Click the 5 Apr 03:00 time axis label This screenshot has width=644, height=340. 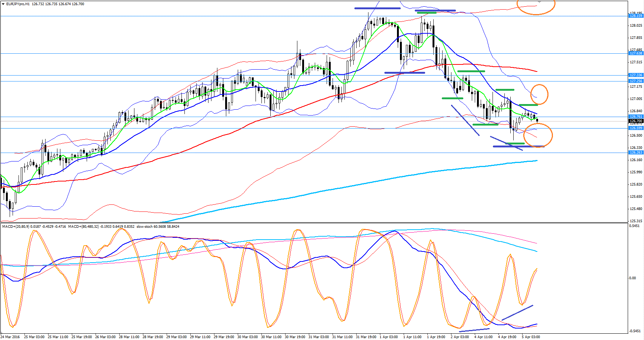point(531,337)
